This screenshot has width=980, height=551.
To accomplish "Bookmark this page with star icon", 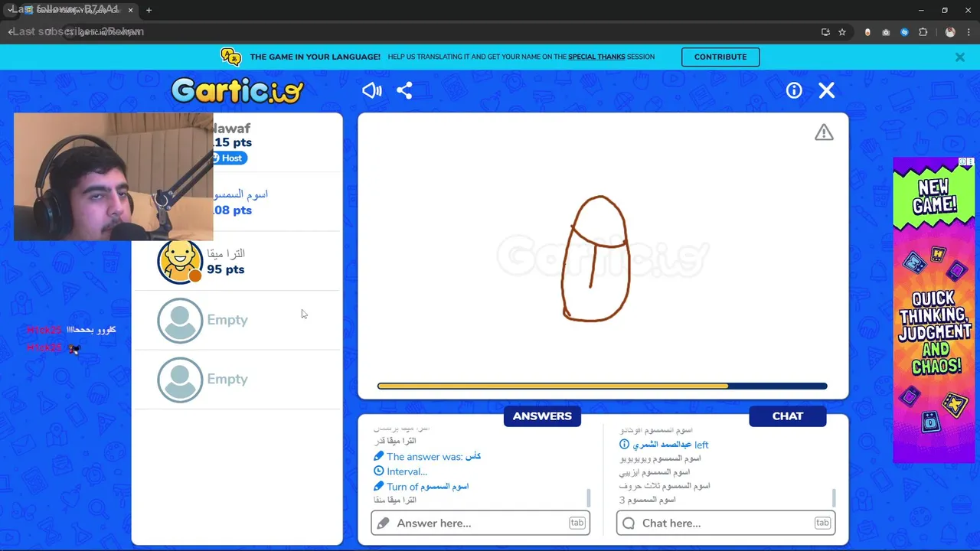I will point(842,32).
